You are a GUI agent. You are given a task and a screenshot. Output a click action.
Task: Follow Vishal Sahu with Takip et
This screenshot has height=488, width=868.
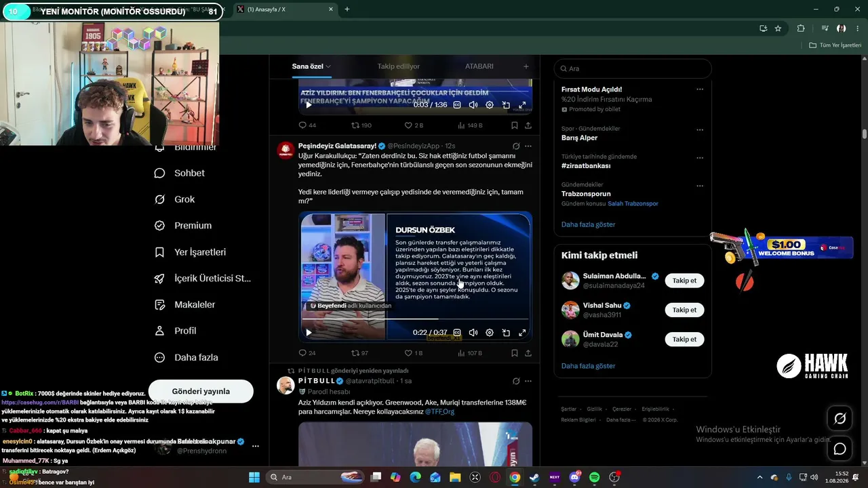tap(684, 310)
